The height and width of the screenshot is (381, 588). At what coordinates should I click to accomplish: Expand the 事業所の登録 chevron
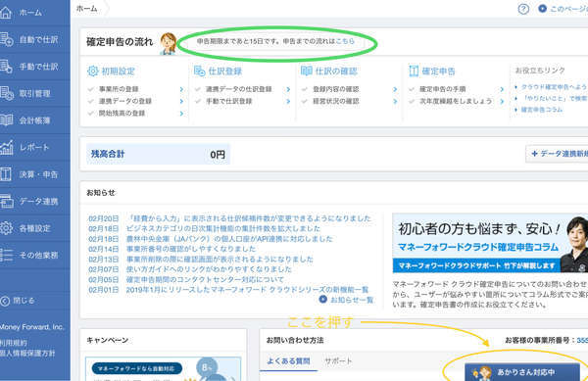click(181, 89)
